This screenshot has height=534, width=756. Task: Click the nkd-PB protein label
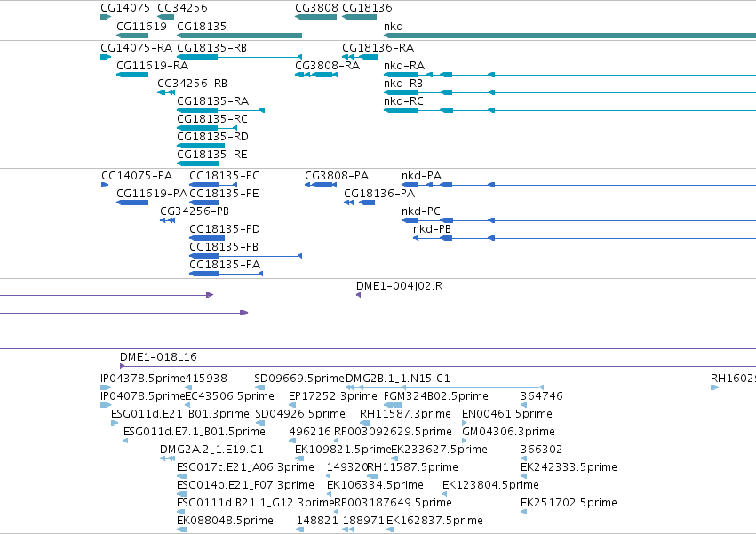432,229
